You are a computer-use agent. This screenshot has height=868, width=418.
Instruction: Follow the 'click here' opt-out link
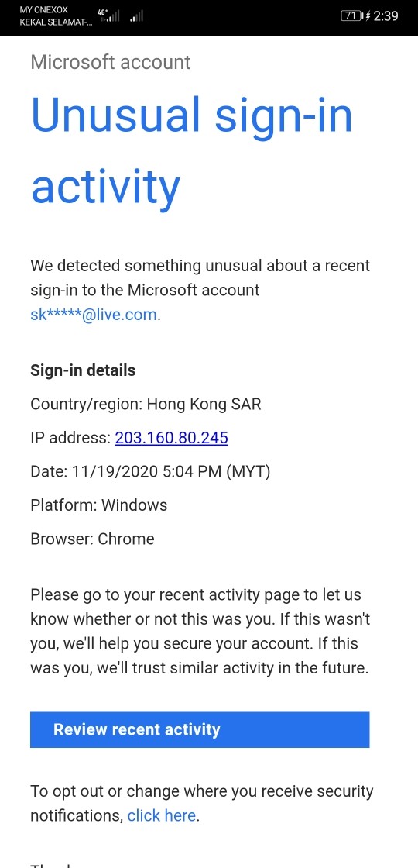coord(162,815)
